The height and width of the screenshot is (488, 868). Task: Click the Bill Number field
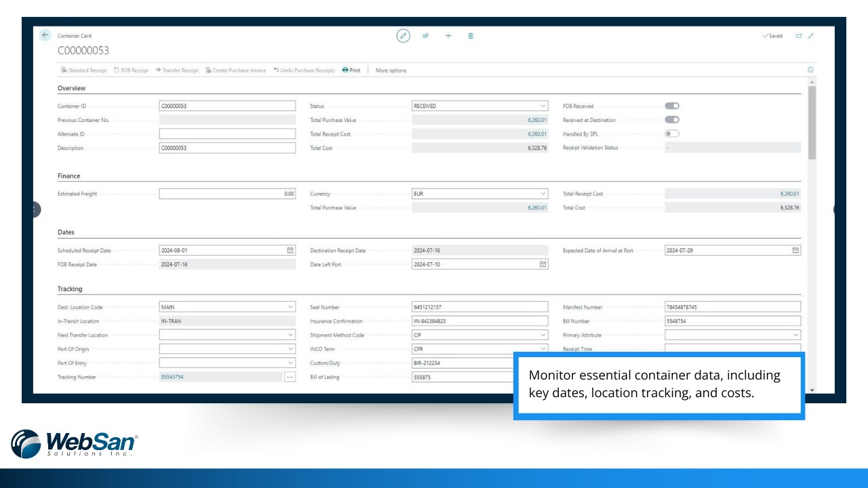732,321
